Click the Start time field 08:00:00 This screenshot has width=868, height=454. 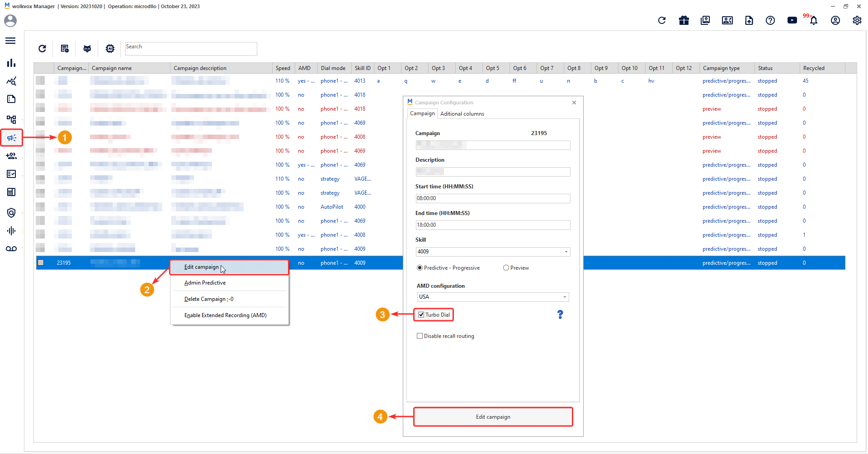click(493, 198)
